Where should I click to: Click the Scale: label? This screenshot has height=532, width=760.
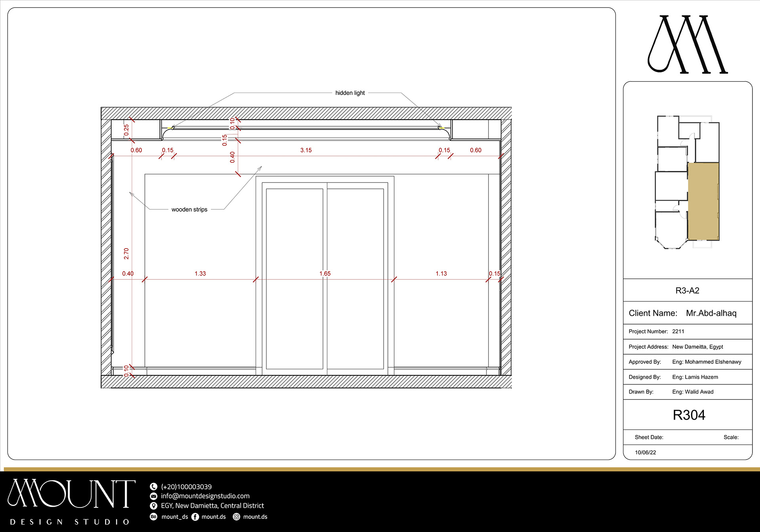[731, 437]
